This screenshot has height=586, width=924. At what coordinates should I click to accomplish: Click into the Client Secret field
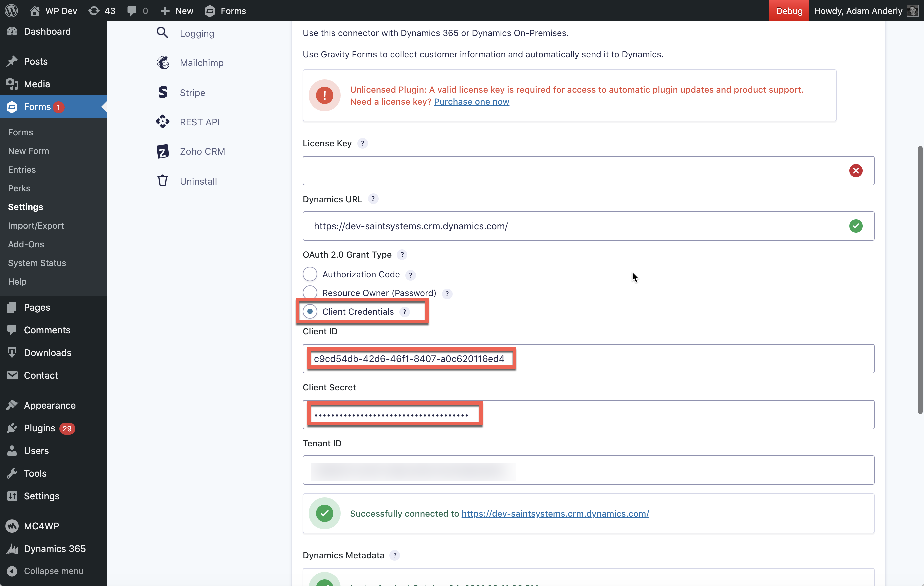pyautogui.click(x=588, y=414)
